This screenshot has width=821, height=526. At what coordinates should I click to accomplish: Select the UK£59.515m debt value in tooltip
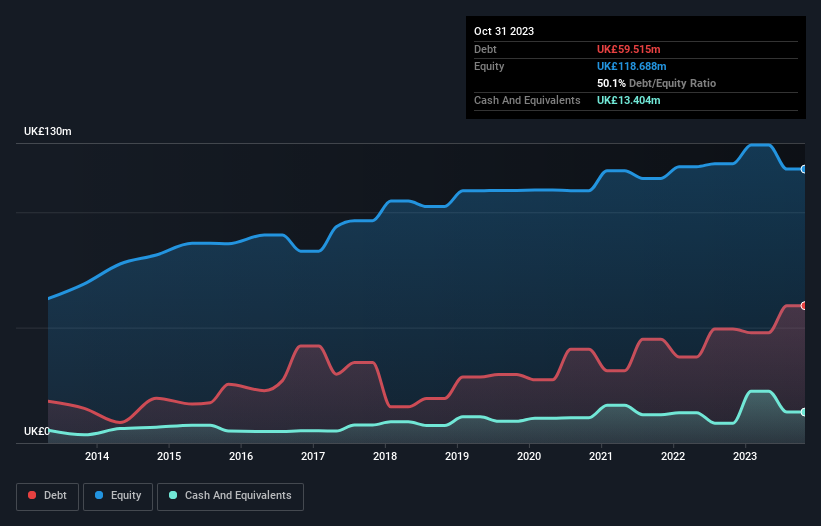pyautogui.click(x=629, y=49)
